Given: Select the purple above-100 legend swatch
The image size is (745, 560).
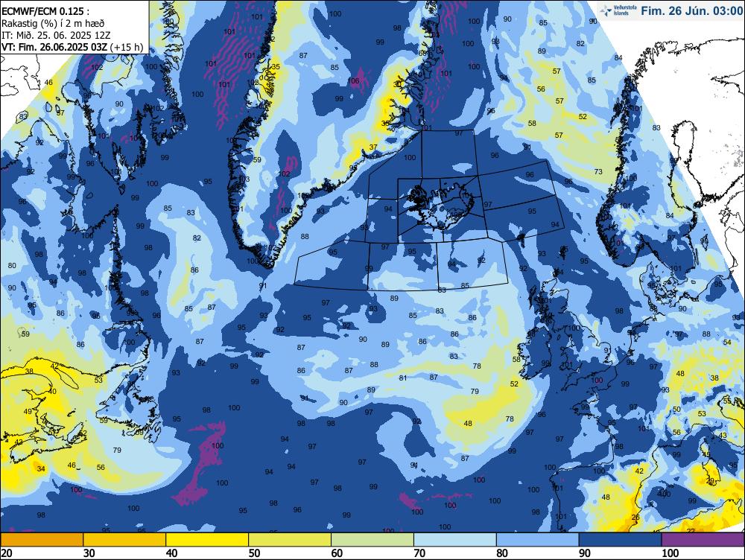Looking at the screenshot, I should (x=703, y=540).
